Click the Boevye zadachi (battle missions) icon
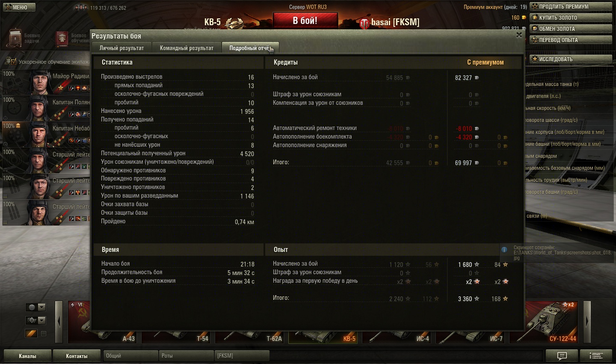Screen dimensions: 616x364 (15, 38)
